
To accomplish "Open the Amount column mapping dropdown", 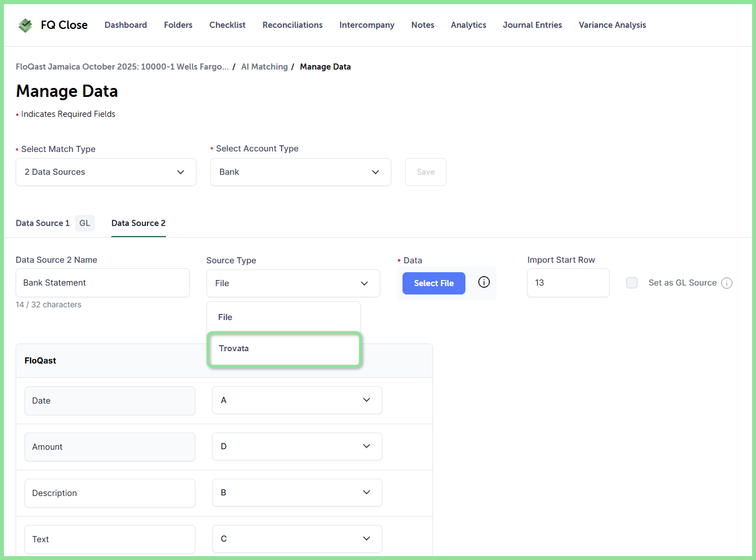I will [x=297, y=446].
